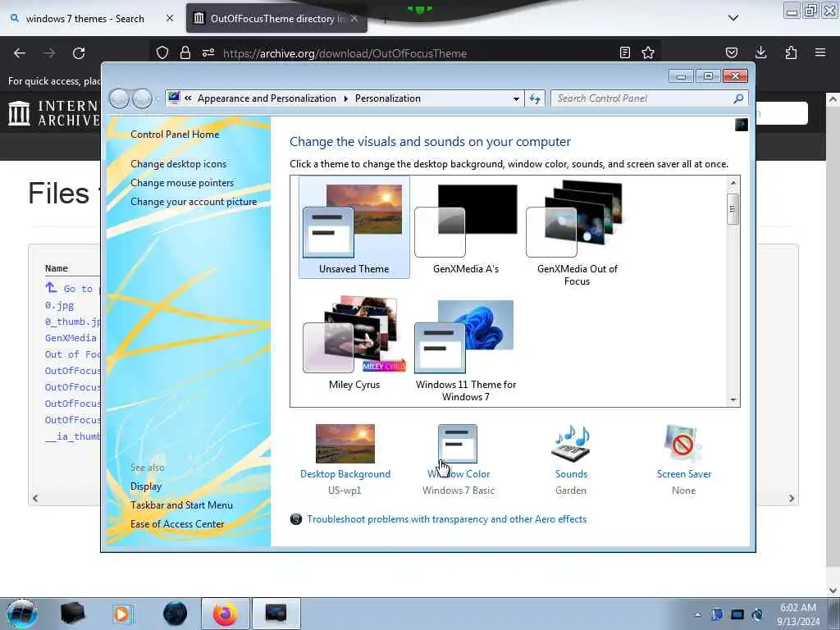This screenshot has height=630, width=840.
Task: Open Troubleshoot problems with transparency link
Action: 446,519
